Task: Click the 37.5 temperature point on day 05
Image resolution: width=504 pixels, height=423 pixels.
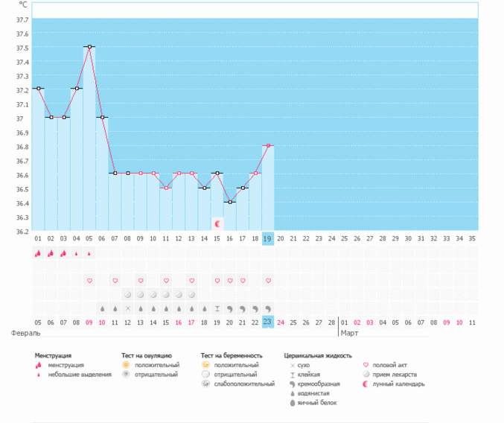Action: pyautogui.click(x=89, y=47)
